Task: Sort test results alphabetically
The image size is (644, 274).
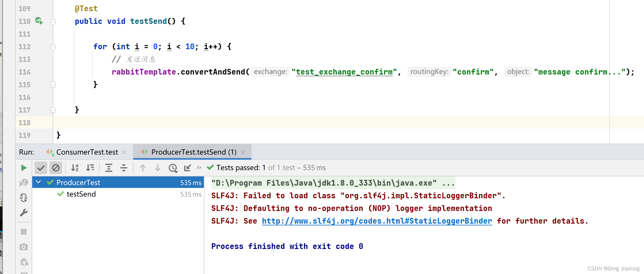Action: [x=75, y=168]
